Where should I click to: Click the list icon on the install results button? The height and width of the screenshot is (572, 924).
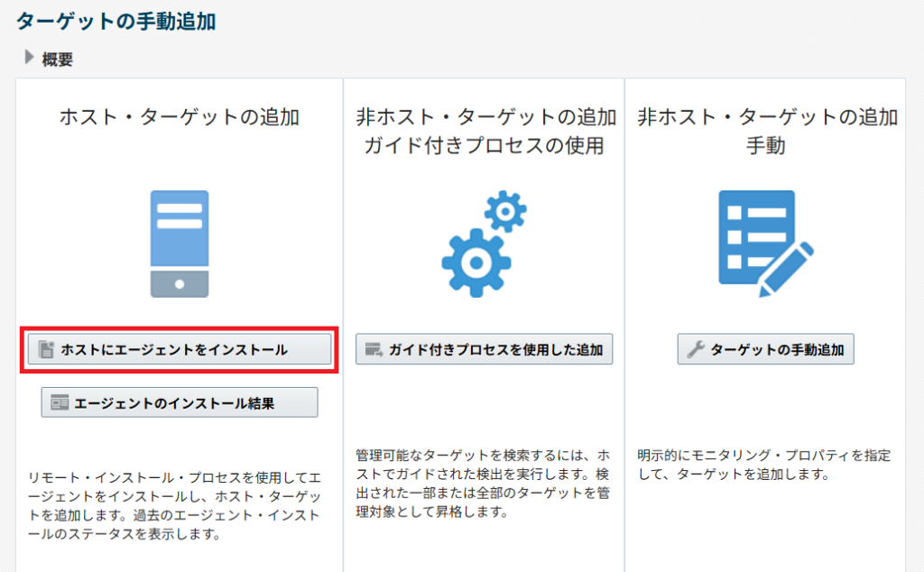[60, 403]
